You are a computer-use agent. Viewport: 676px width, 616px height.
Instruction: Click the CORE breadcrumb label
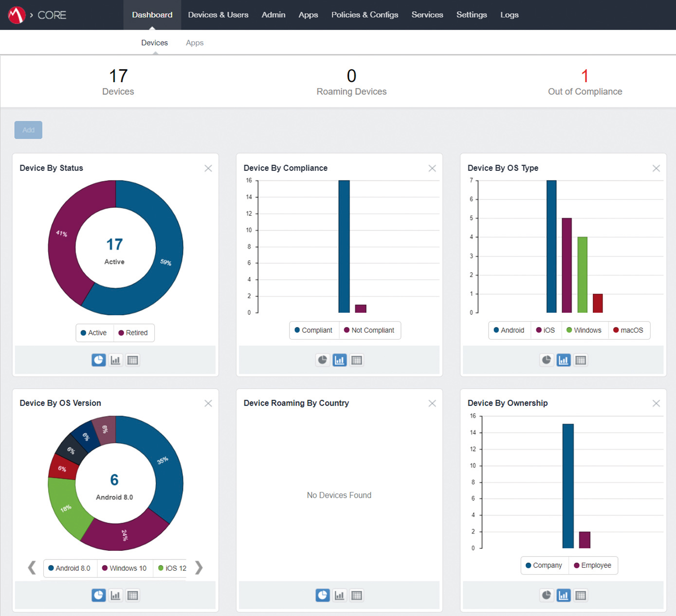click(x=52, y=15)
